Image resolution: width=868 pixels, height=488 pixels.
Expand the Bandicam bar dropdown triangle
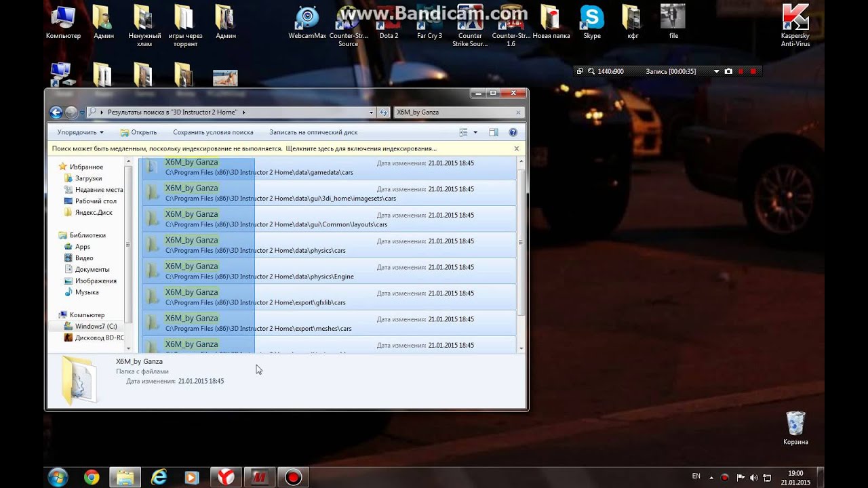[717, 71]
